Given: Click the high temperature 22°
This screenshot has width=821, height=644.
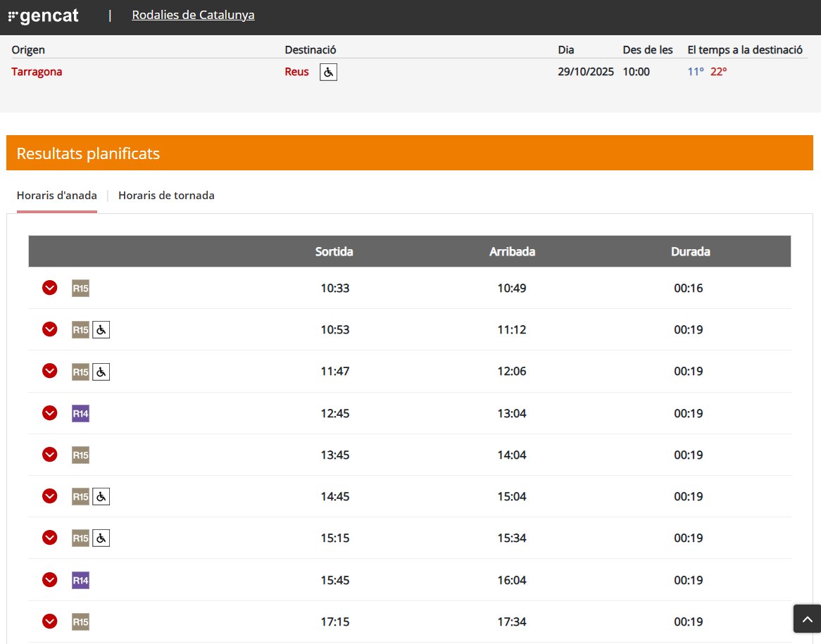Looking at the screenshot, I should click(718, 72).
